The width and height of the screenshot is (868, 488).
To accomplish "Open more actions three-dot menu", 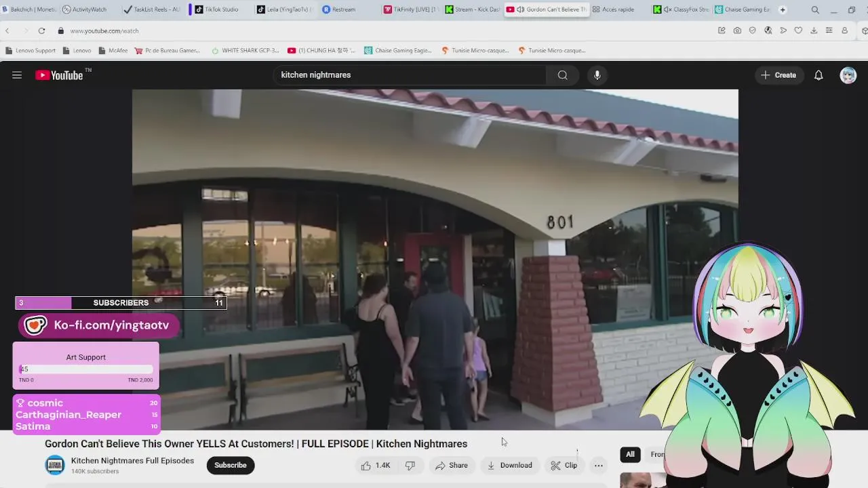I will [599, 466].
